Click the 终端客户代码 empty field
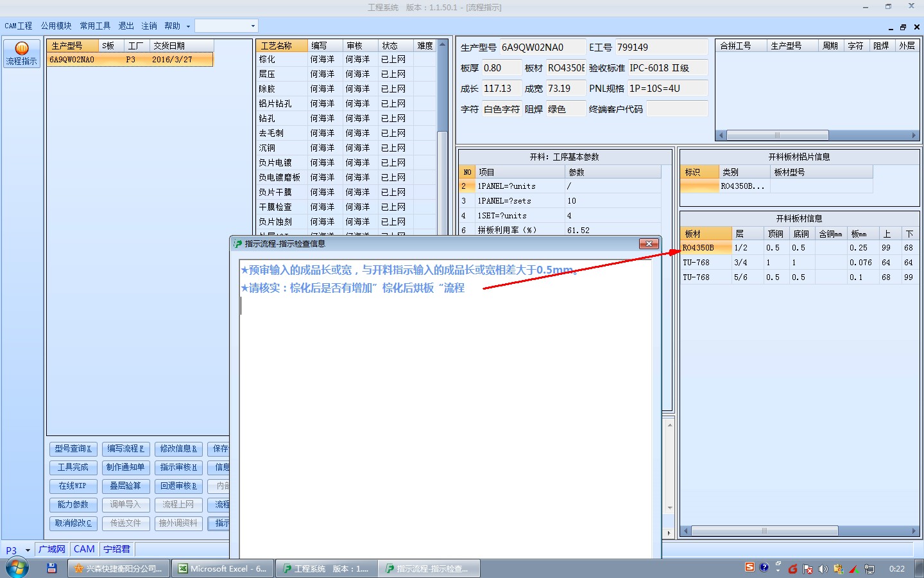 [677, 109]
